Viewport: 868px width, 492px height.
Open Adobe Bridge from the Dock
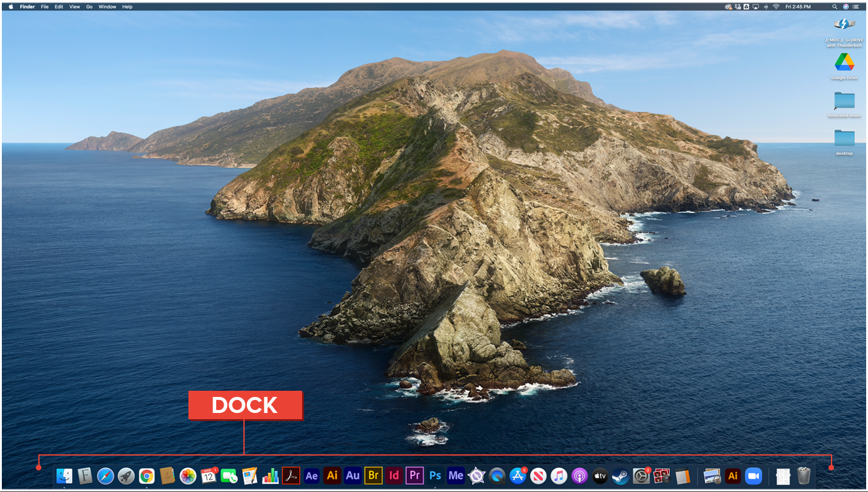pyautogui.click(x=373, y=476)
